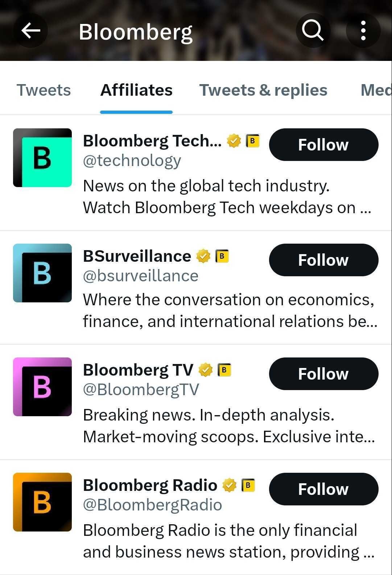The image size is (392, 575).
Task: Go back using the back arrow icon
Action: click(x=31, y=30)
